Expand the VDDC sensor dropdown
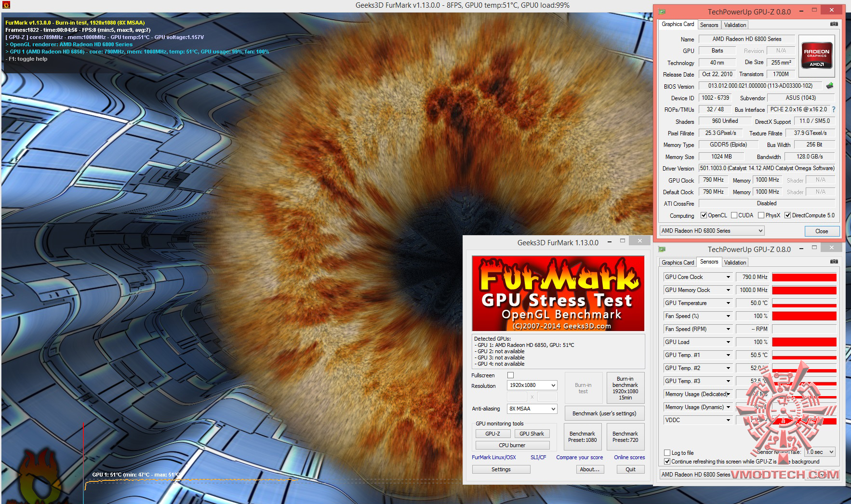The width and height of the screenshot is (851, 504). click(728, 420)
